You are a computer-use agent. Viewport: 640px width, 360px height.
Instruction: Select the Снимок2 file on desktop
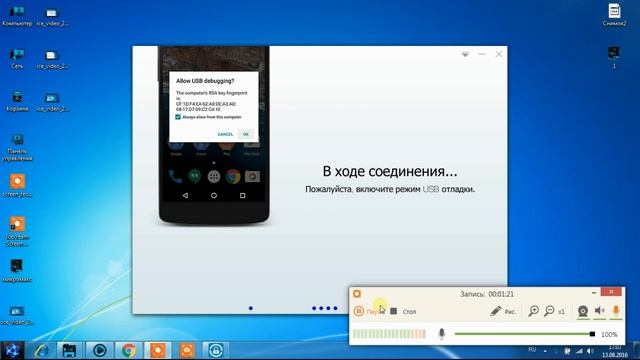614,15
